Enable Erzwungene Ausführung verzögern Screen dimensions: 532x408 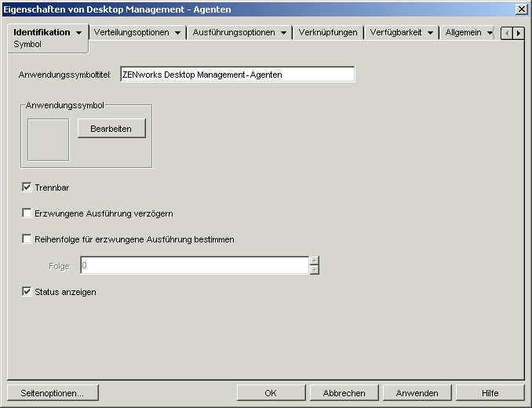[27, 213]
